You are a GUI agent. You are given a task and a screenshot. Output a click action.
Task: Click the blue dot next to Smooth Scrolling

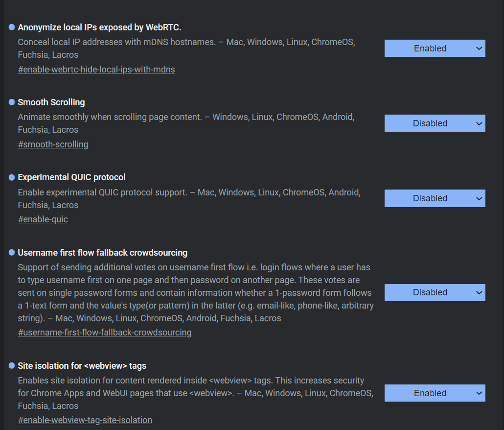click(x=12, y=102)
